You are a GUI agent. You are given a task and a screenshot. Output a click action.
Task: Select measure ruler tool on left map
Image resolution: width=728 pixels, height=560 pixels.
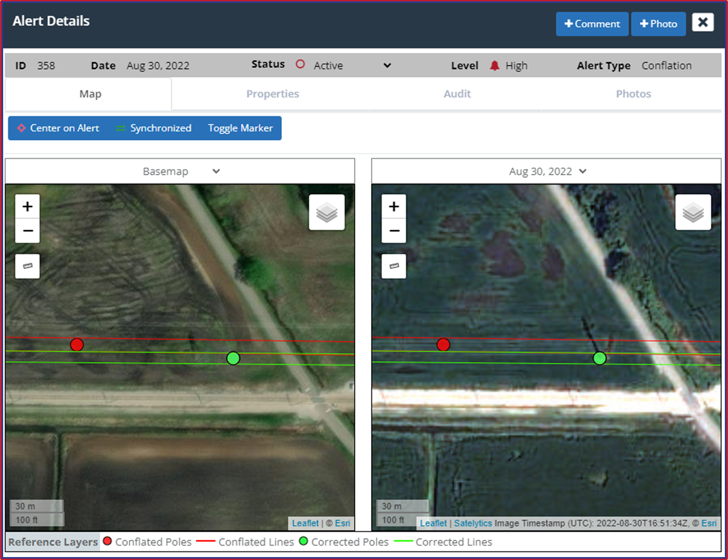(x=27, y=266)
